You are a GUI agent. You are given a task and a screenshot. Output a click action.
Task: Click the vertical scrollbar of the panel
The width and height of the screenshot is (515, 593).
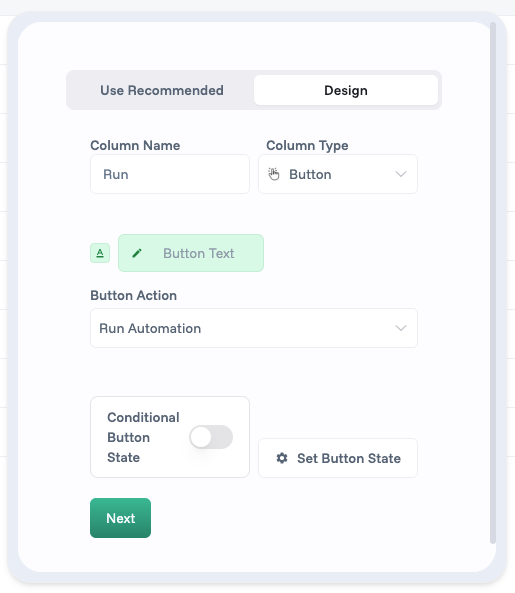pos(493,283)
